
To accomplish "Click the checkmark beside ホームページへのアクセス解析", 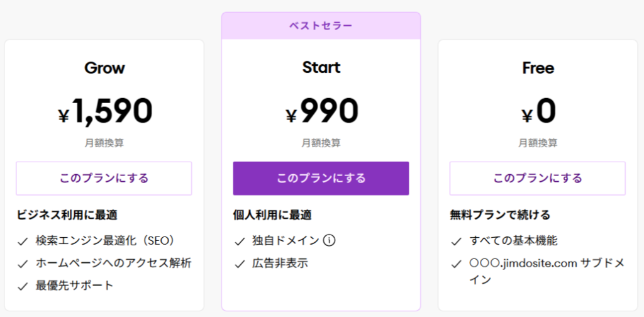I will (x=23, y=264).
